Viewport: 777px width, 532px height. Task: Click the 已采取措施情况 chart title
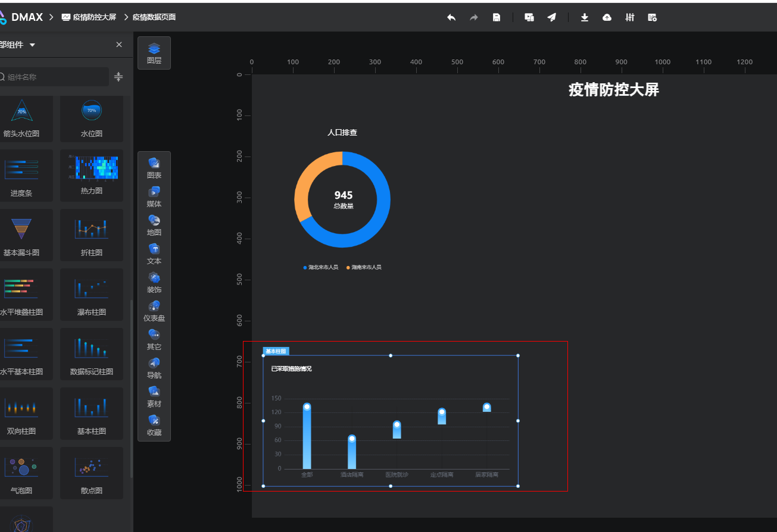(291, 369)
